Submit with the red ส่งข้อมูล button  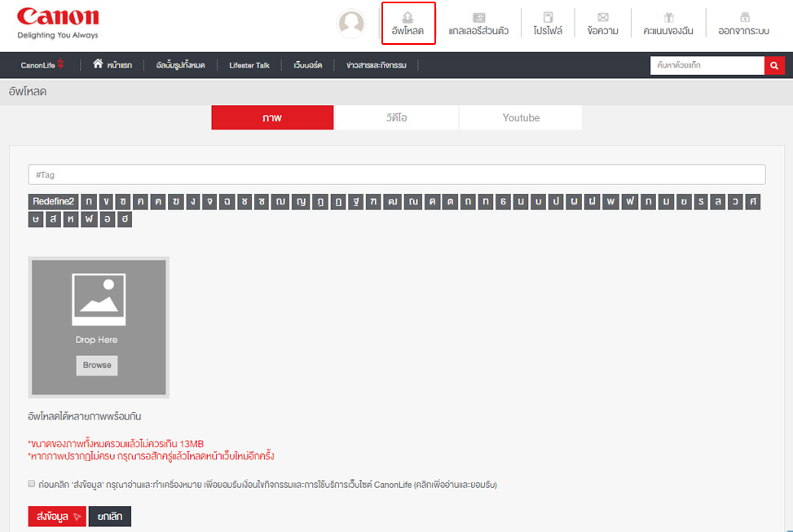tap(56, 517)
